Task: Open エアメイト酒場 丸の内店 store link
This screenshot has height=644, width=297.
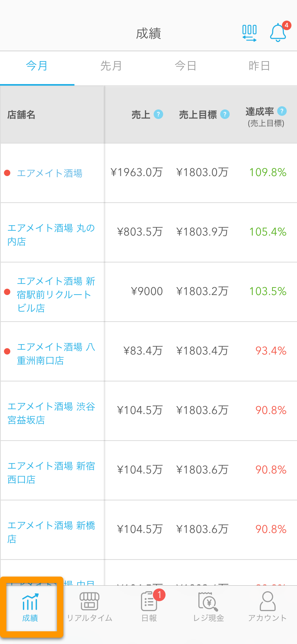Action: click(x=51, y=235)
